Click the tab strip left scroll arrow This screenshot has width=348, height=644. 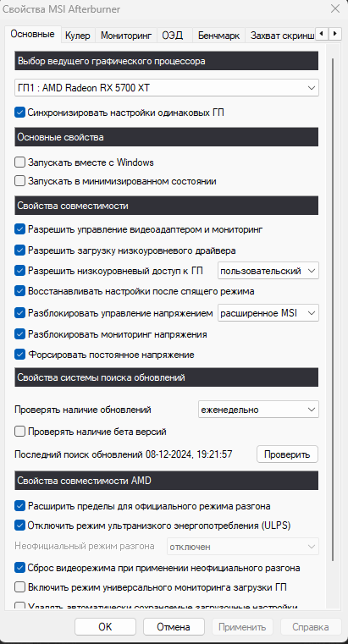pyautogui.click(x=323, y=33)
